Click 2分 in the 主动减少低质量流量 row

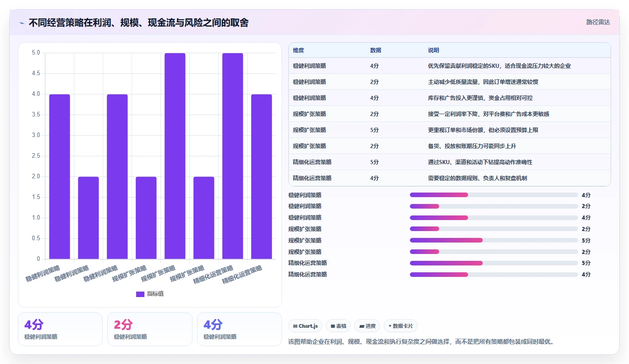[374, 82]
